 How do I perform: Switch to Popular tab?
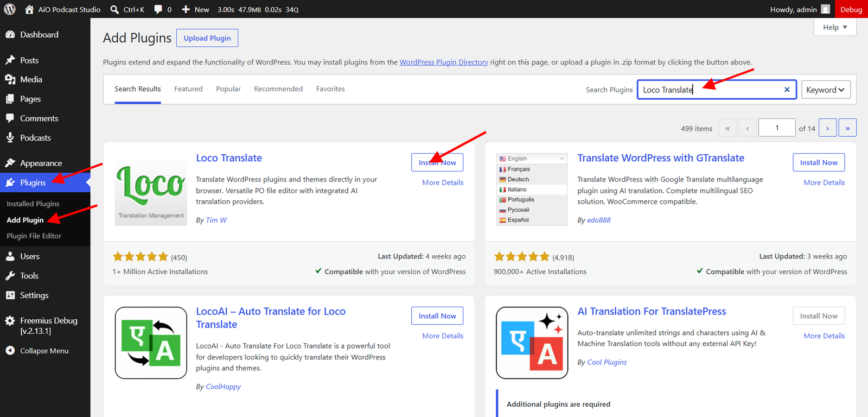click(x=228, y=89)
